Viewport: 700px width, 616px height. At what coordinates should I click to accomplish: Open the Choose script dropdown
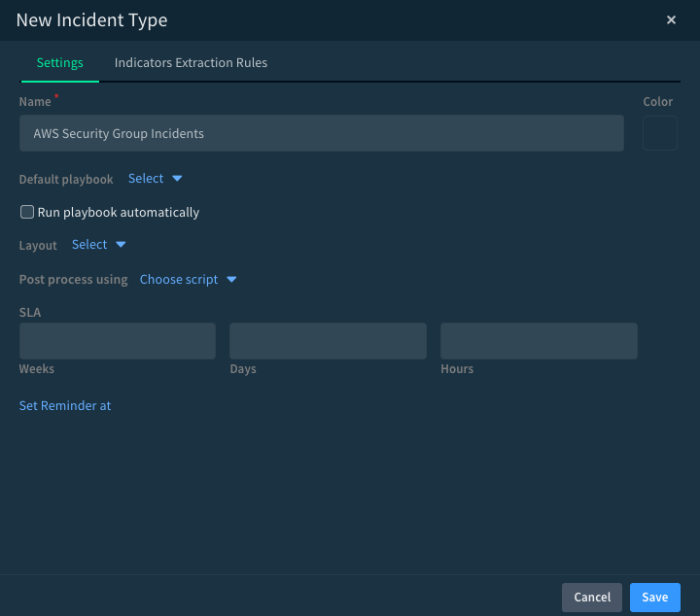(x=179, y=280)
